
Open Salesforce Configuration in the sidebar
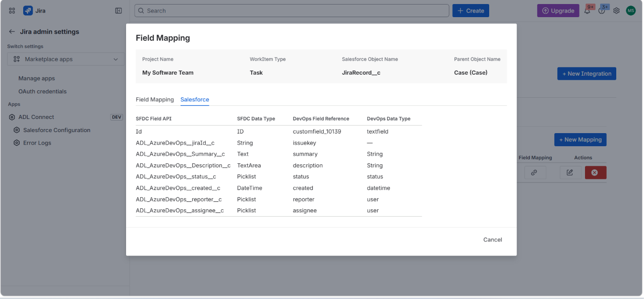point(56,130)
